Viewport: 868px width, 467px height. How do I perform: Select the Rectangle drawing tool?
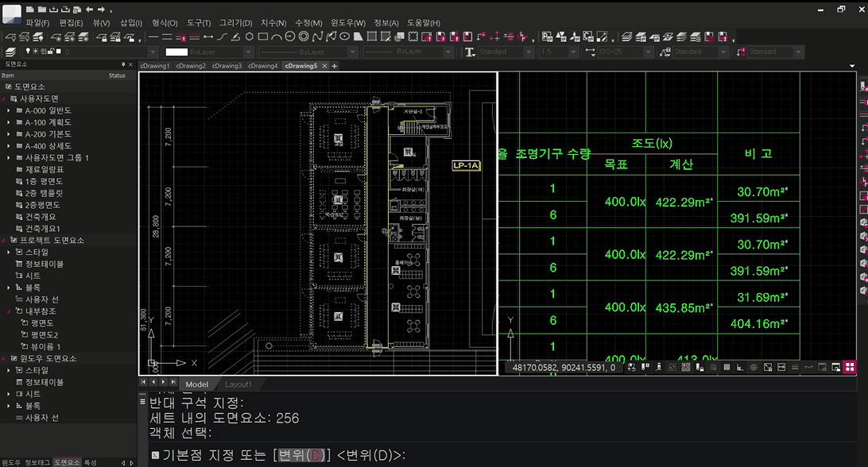coord(263,37)
